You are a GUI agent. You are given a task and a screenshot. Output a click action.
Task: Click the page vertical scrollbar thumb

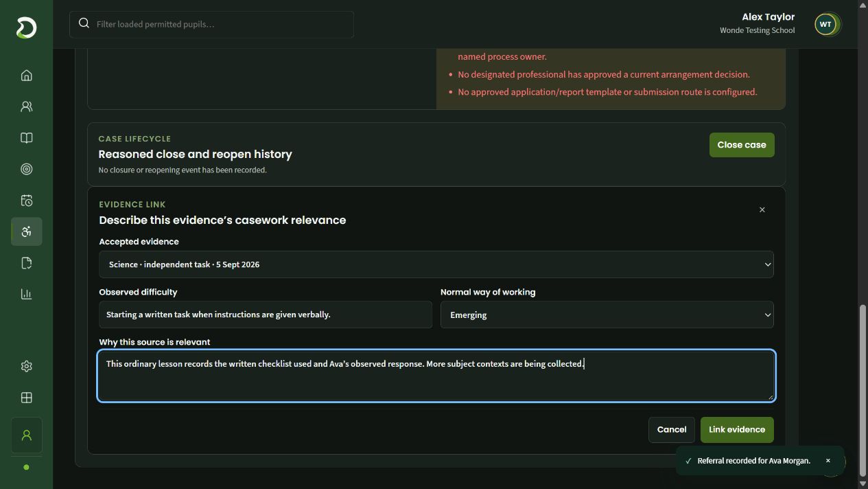(863, 390)
